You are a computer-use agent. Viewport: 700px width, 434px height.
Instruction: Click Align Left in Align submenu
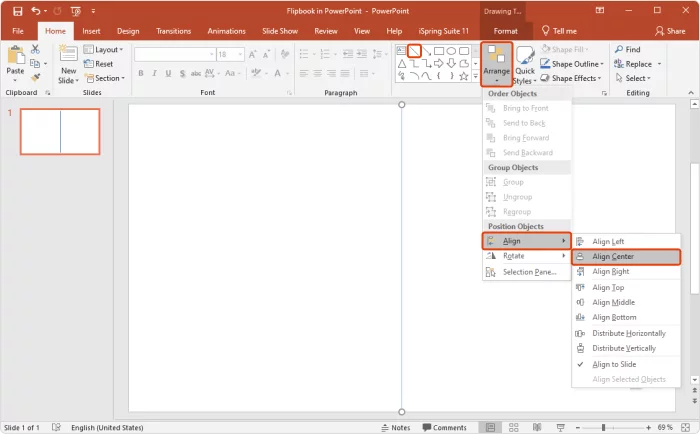click(626, 242)
